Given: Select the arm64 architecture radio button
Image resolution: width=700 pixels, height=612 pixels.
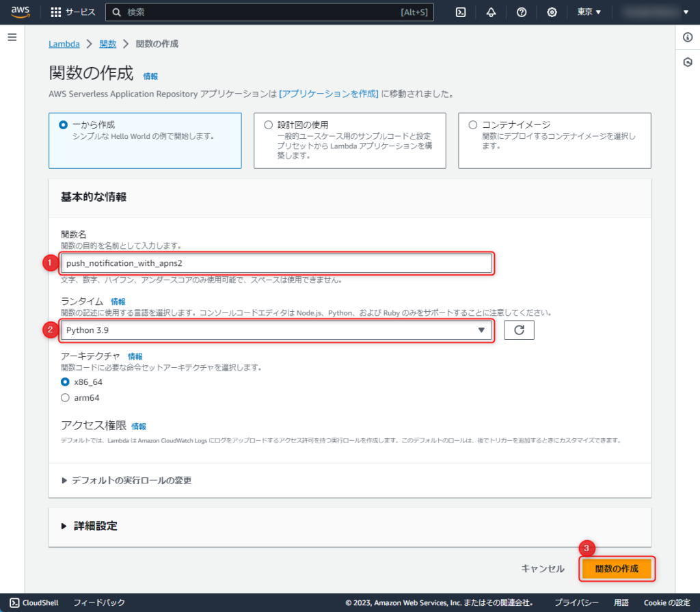Looking at the screenshot, I should click(65, 397).
